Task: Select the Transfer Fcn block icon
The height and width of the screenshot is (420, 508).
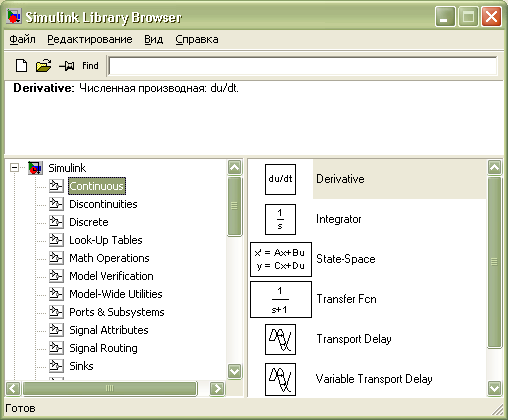Action: 281,299
